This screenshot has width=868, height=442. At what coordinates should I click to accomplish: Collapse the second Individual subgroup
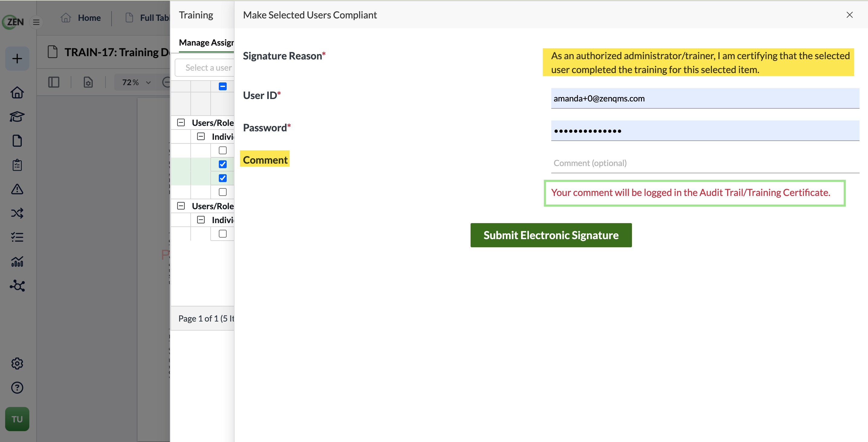point(201,220)
